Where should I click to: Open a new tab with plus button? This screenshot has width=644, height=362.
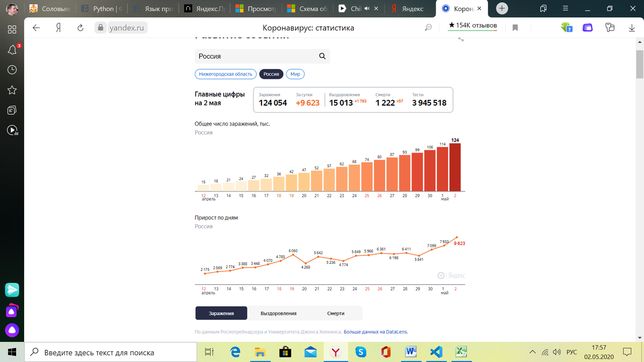[502, 9]
